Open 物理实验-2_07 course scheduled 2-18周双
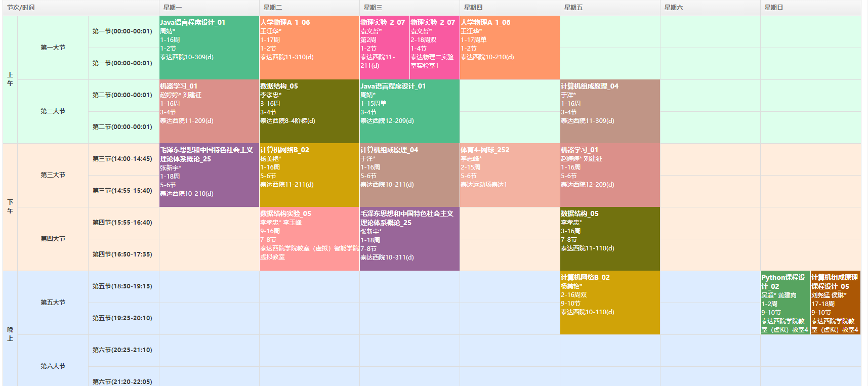868x386 pixels. click(434, 48)
